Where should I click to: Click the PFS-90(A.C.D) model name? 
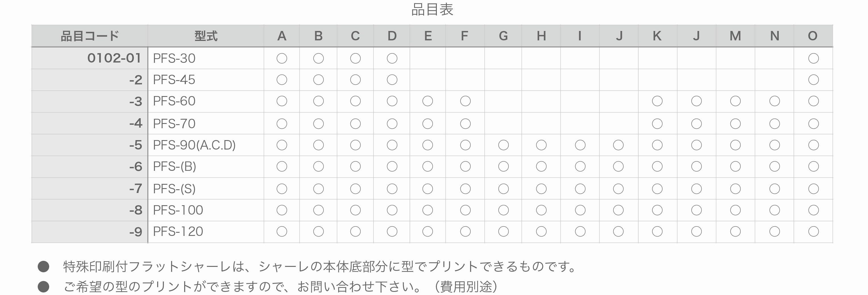[194, 145]
